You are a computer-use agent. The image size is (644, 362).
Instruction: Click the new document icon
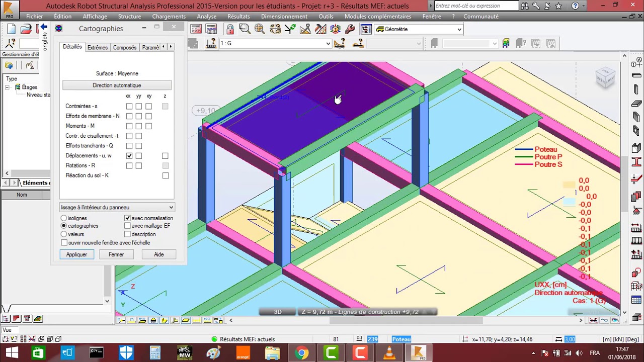[12, 29]
